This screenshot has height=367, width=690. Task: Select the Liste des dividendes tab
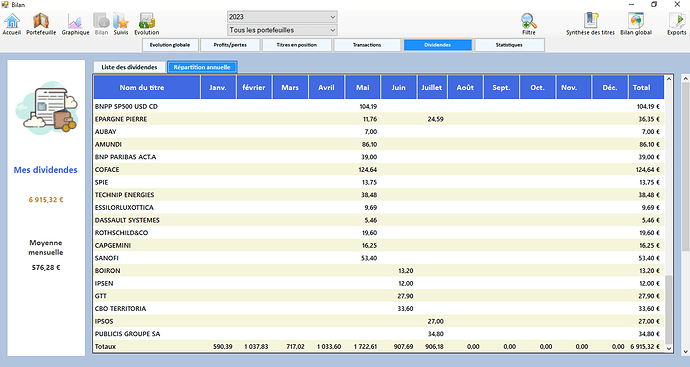[x=129, y=67]
